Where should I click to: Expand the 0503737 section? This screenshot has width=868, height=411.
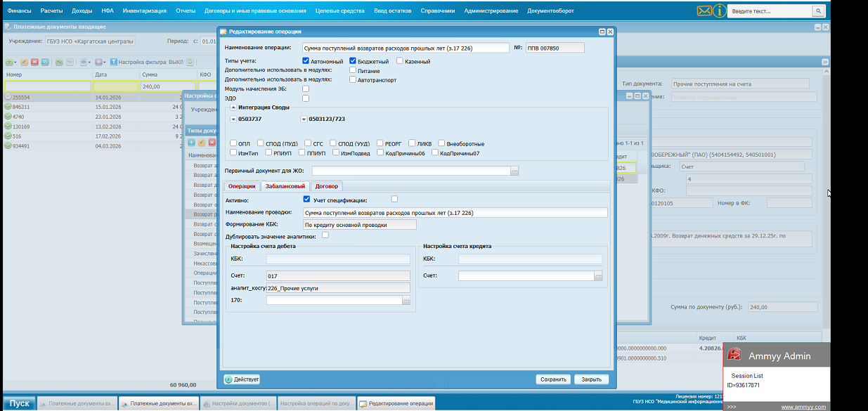[233, 119]
